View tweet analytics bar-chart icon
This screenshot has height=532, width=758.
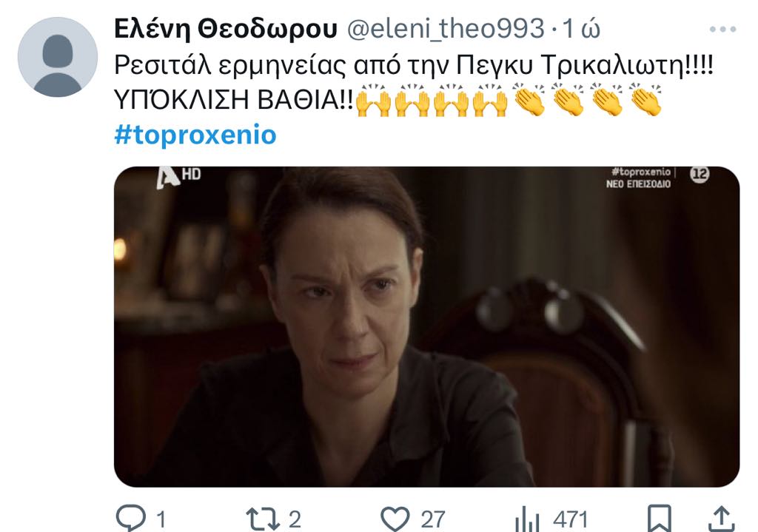click(x=527, y=520)
